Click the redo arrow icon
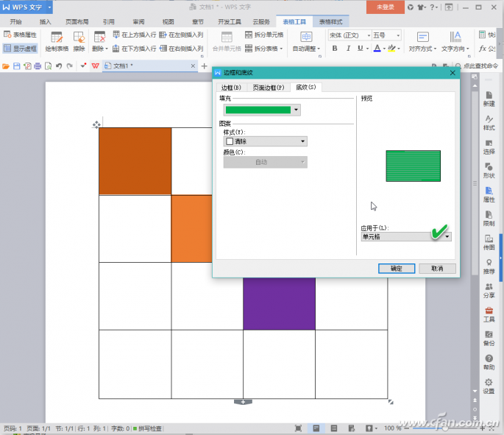This screenshot has width=504, height=435. (x=69, y=66)
